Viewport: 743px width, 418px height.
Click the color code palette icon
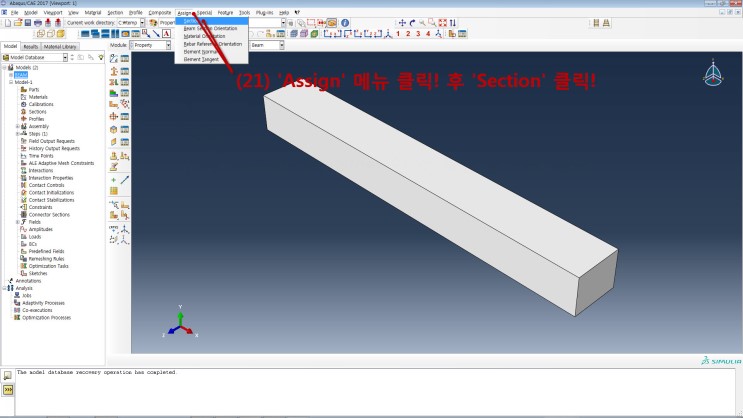[153, 23]
